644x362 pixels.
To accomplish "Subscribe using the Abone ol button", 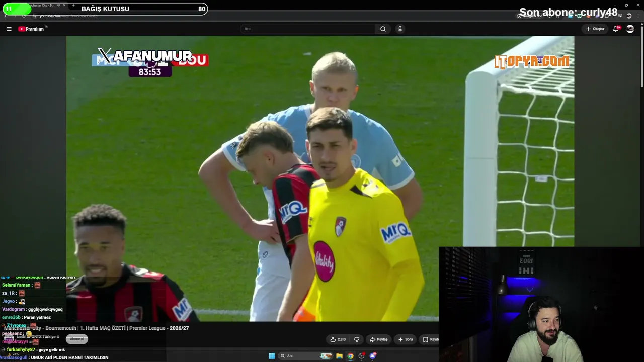I will click(77, 339).
